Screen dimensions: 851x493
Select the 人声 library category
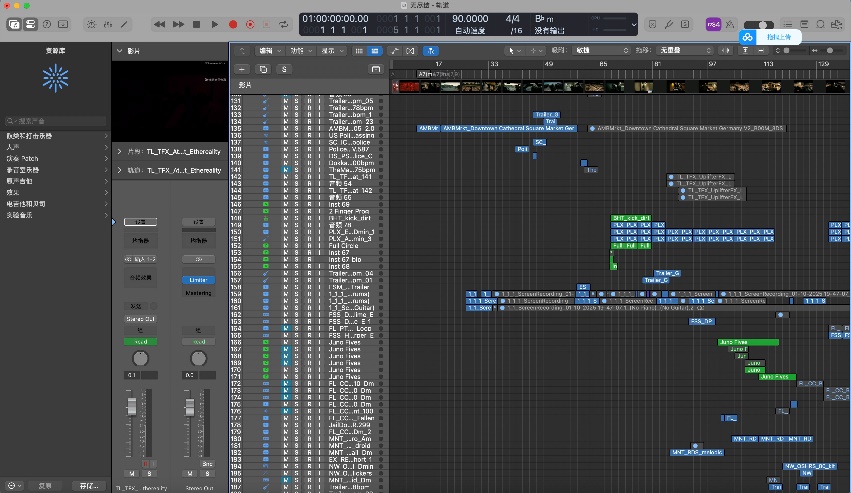[14, 146]
